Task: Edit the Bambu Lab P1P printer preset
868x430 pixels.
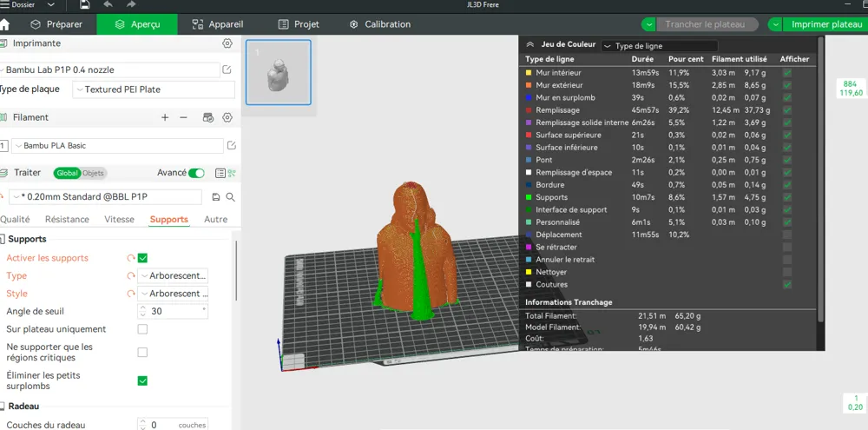Action: coord(227,69)
